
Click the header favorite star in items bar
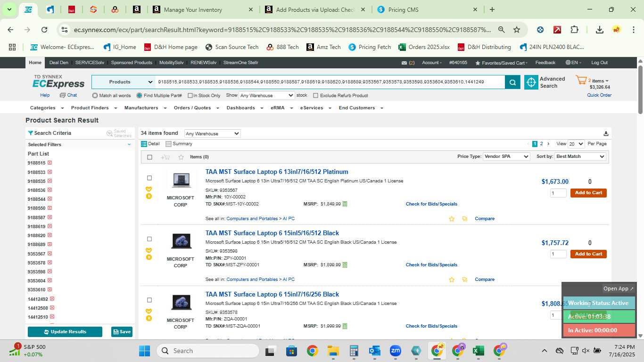(181, 157)
